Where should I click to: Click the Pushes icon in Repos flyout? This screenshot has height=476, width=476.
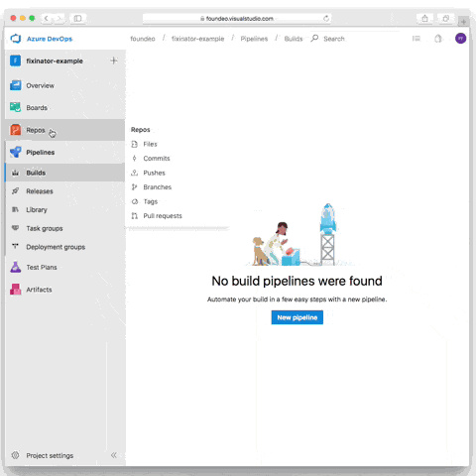click(x=135, y=173)
